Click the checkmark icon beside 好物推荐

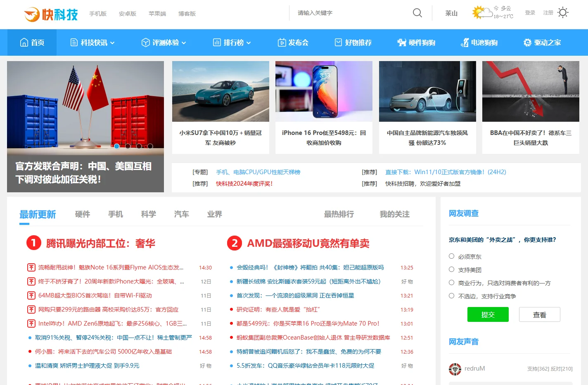[338, 43]
